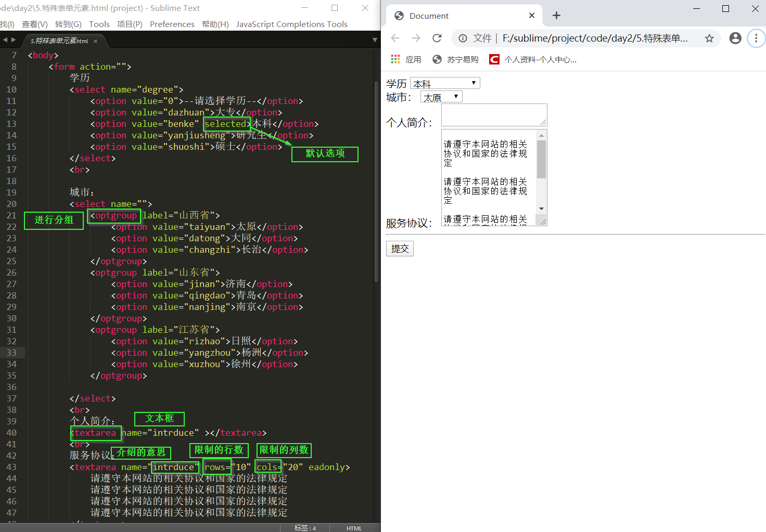Open the Preferences menu in Sublime Text
Viewport: 766px width, 532px height.
pyautogui.click(x=172, y=24)
